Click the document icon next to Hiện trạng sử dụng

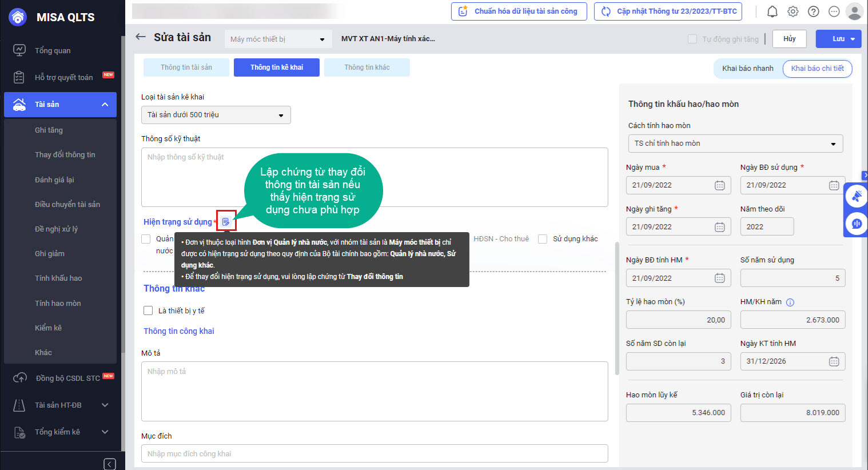[226, 222]
